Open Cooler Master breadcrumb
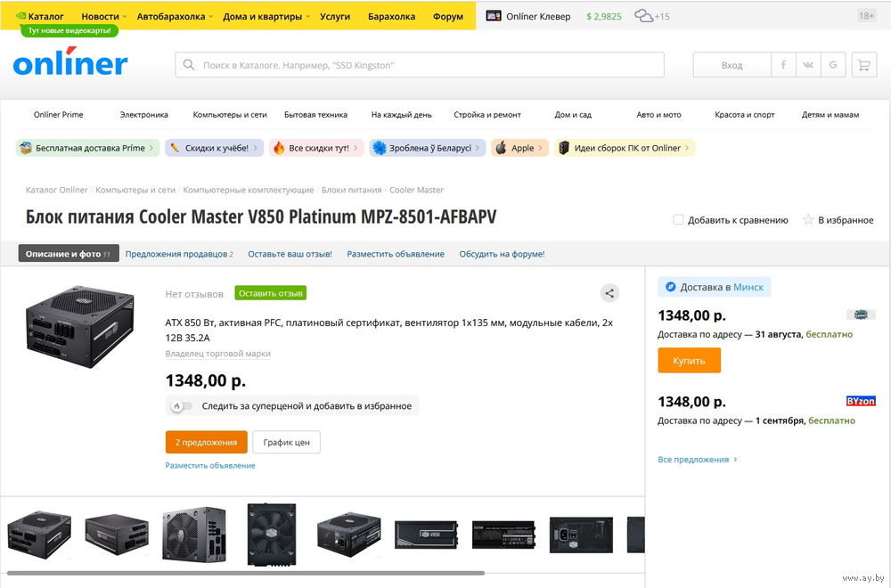Viewport: 891px width, 588px height. [416, 190]
